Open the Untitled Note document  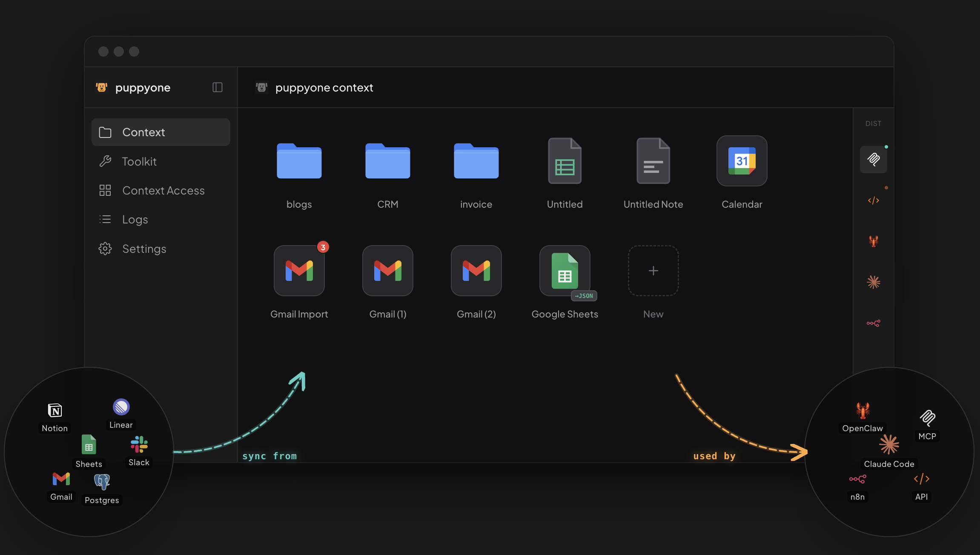653,161
